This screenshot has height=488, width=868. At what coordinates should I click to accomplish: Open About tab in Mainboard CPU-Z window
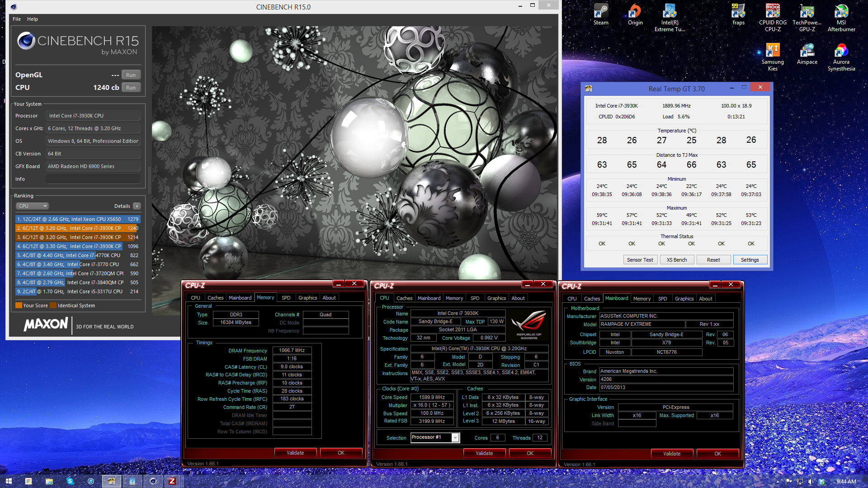coord(706,299)
